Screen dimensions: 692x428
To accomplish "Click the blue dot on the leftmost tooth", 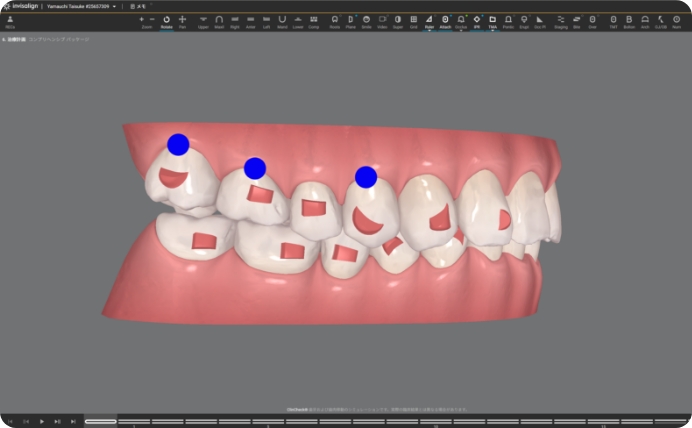I will click(x=178, y=144).
